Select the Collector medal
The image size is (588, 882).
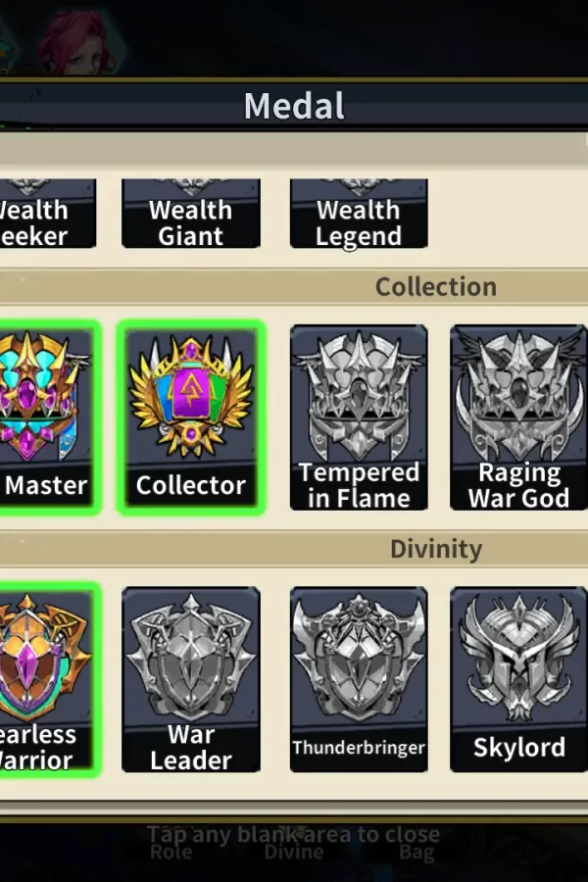point(191,417)
